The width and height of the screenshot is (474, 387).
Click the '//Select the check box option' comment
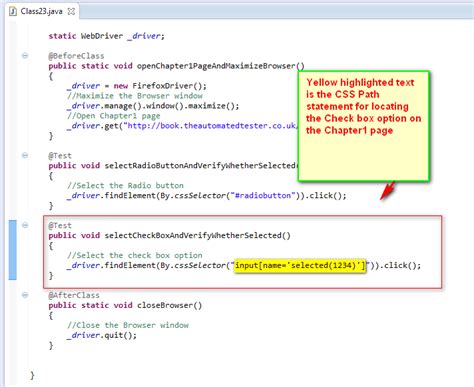point(135,255)
